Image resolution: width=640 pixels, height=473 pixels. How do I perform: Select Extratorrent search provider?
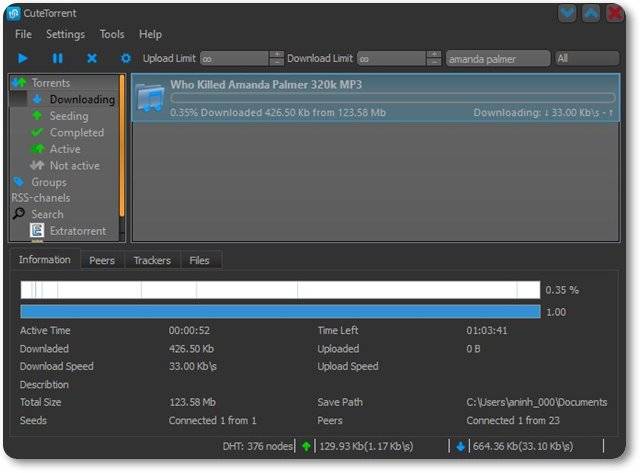coord(78,231)
